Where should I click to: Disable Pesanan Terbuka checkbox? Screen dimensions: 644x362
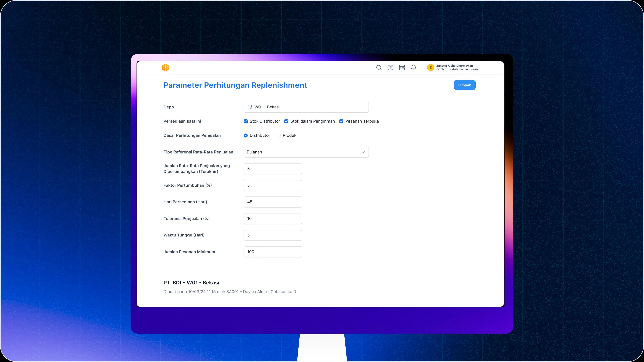(x=341, y=121)
